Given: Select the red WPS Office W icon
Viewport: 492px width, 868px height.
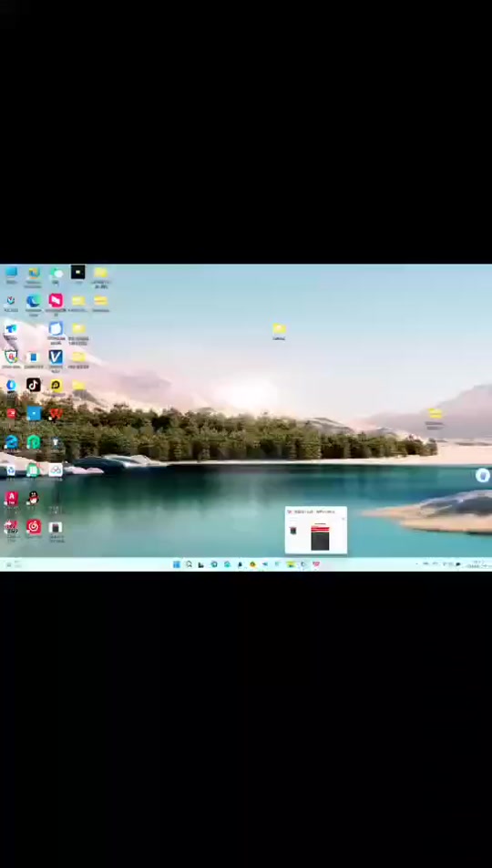Looking at the screenshot, I should coord(56,414).
